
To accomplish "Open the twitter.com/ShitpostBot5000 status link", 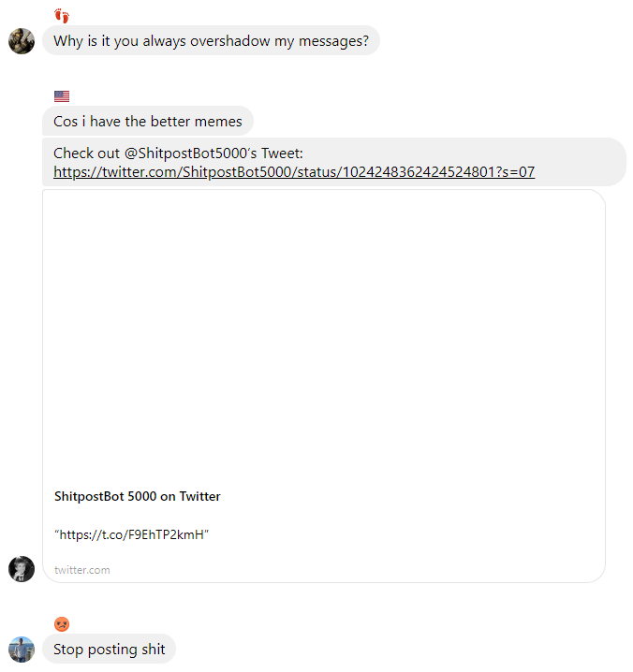I will click(x=294, y=172).
